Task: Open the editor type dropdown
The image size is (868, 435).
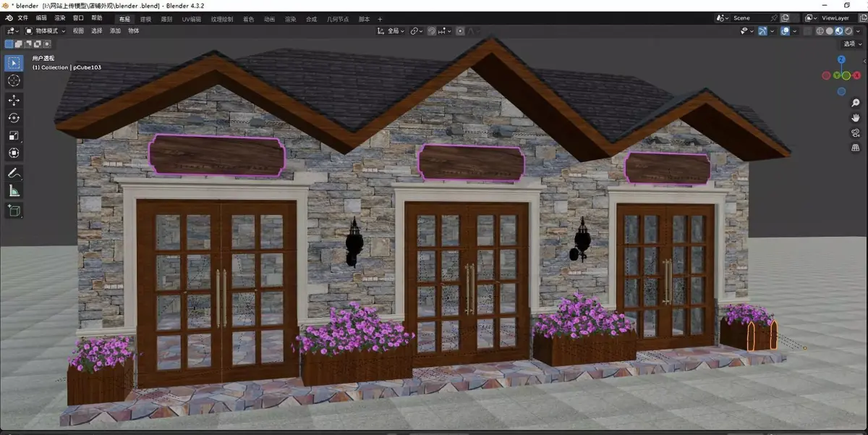Action: [x=12, y=31]
